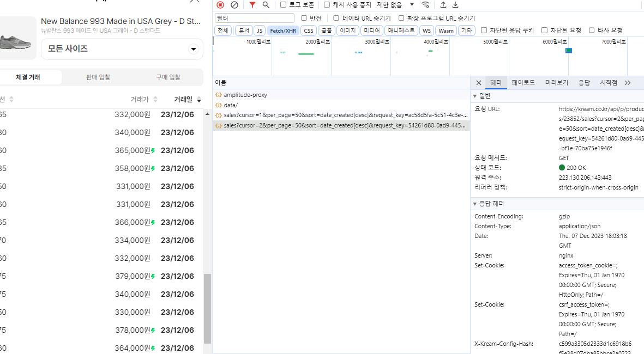This screenshot has height=354, width=644.
Task: Switch to 구매 입찰 tab
Action: tap(168, 77)
